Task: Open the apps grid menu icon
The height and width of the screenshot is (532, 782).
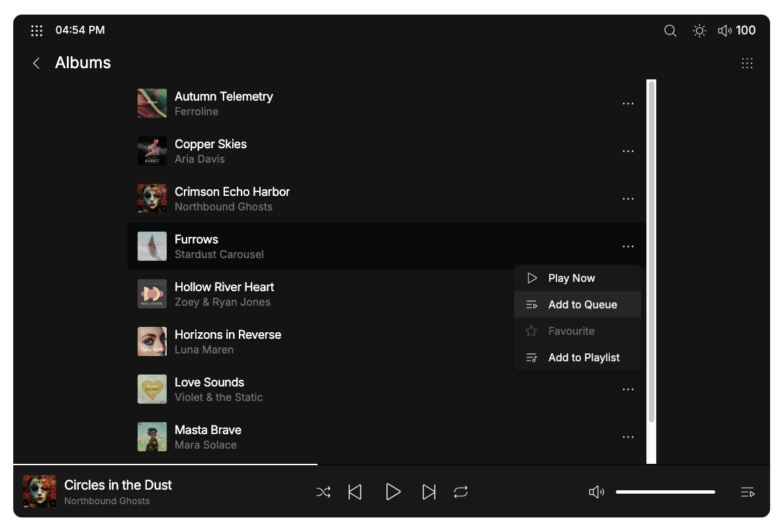Action: pos(37,30)
